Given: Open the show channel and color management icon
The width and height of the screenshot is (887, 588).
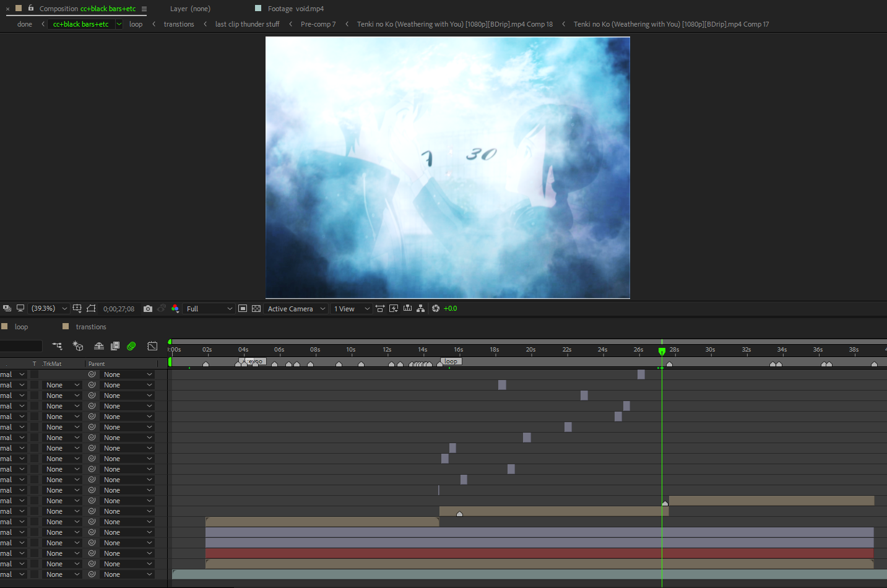Looking at the screenshot, I should [x=175, y=309].
